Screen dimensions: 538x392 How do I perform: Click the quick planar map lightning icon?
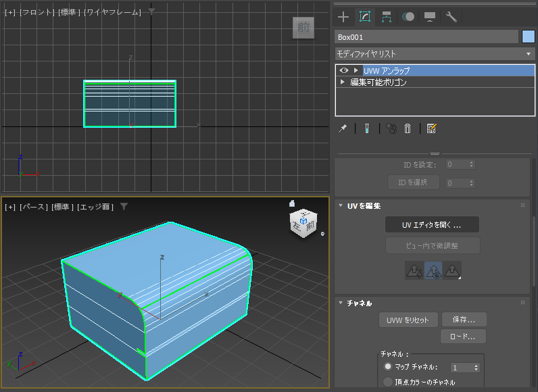pyautogui.click(x=414, y=270)
